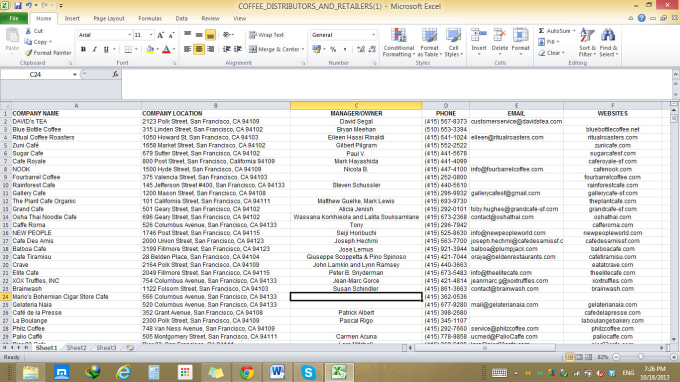The image size is (680, 382).
Task: Expand the Number Format General dropdown
Action: coord(373,35)
